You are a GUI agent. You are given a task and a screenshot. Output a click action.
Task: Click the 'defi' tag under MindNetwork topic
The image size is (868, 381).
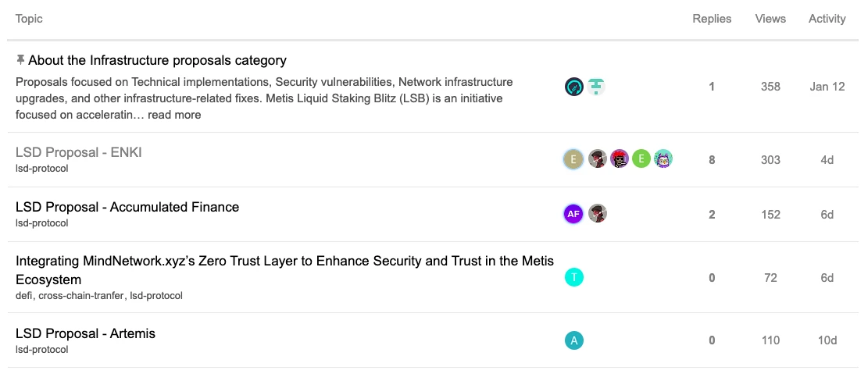point(24,296)
